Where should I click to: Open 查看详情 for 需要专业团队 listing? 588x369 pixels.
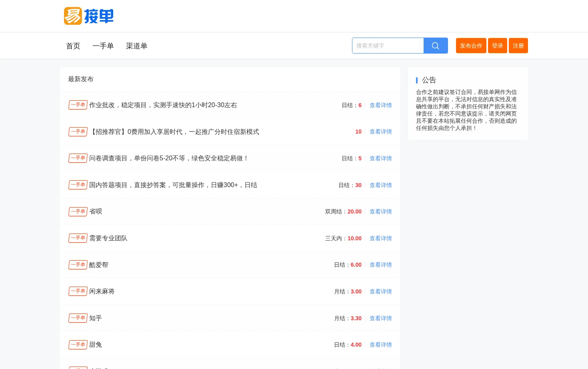point(381,238)
